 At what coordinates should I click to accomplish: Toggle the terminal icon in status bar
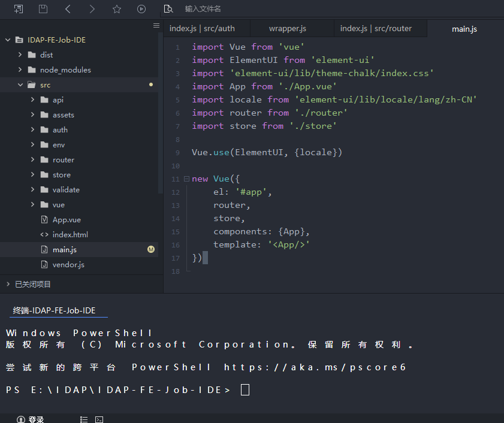point(99,419)
